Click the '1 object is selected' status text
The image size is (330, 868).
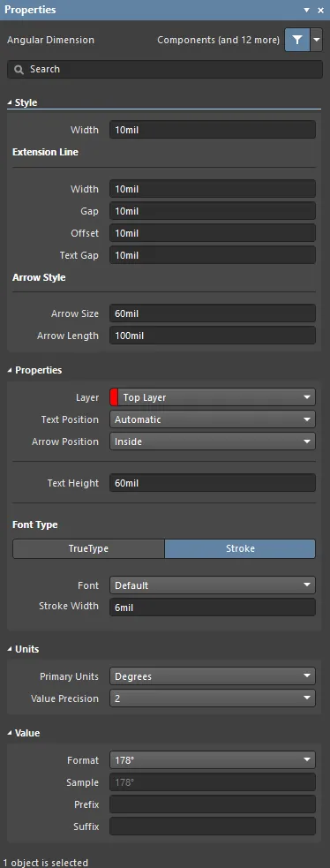45,863
